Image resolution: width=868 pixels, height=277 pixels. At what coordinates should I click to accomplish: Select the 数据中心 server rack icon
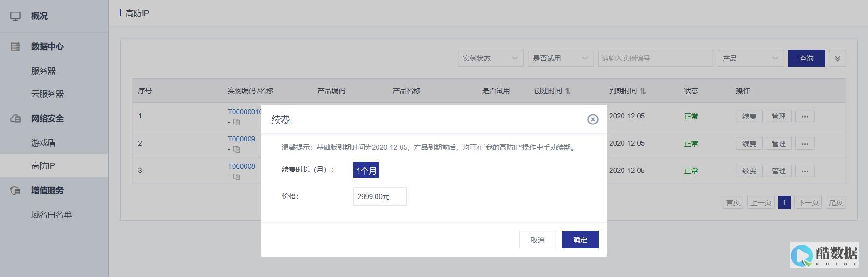click(x=15, y=47)
